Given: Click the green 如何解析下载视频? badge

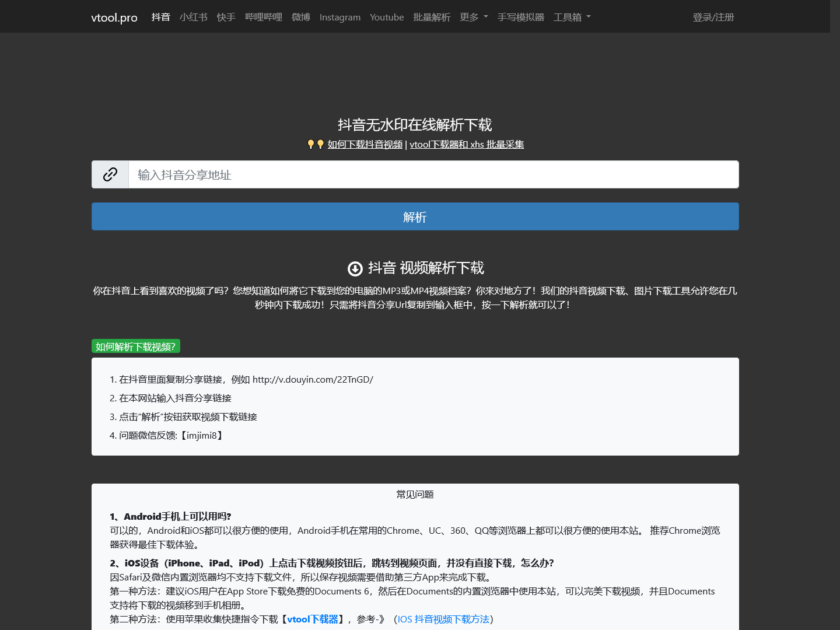Looking at the screenshot, I should tap(136, 346).
